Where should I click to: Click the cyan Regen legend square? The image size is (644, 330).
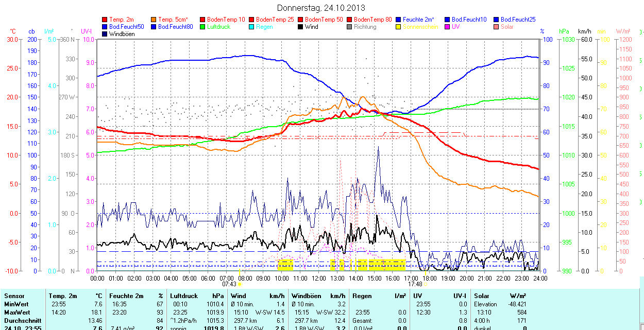pos(252,27)
